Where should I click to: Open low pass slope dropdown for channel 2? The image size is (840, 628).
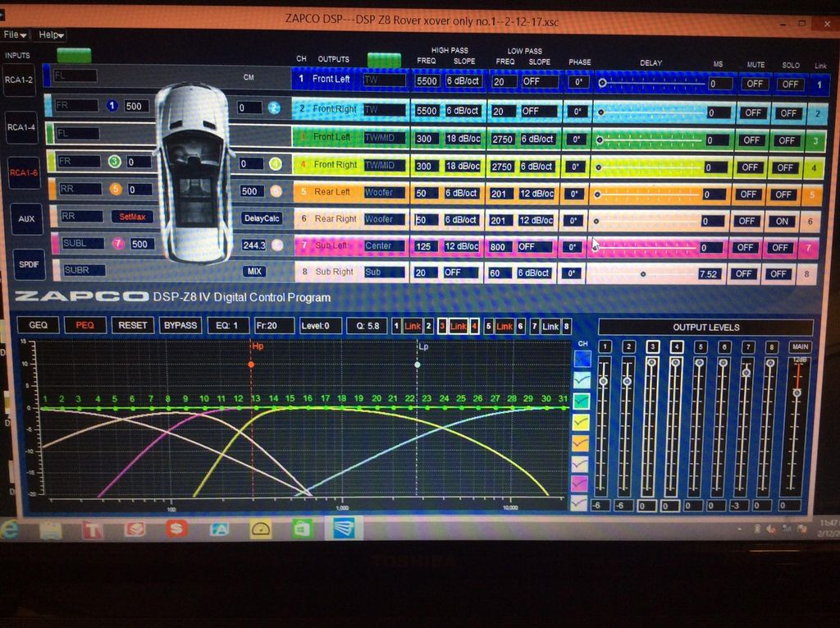(x=539, y=111)
